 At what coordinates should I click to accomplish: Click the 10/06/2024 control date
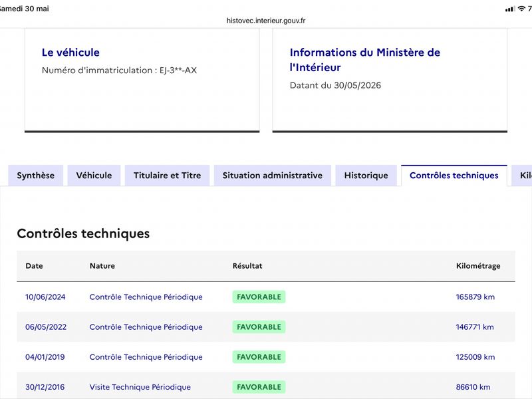pyautogui.click(x=45, y=297)
